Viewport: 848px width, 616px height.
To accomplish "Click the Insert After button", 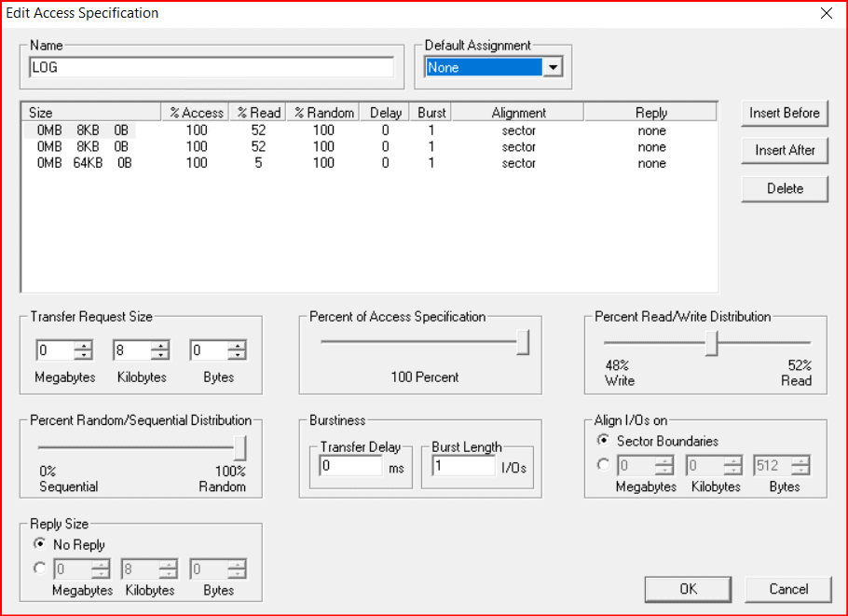I will coord(785,150).
